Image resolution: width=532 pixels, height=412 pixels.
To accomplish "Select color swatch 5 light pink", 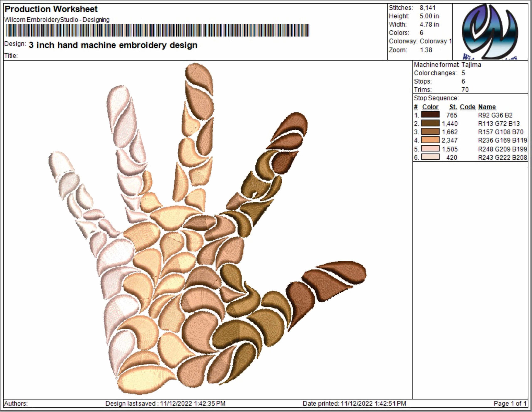I will coord(430,149).
